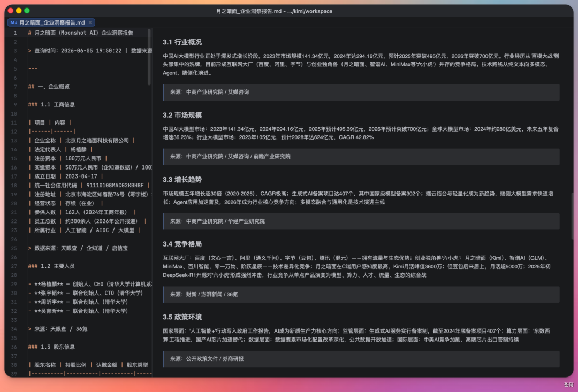
Task: Select the 月之暗面_企业洞察报告.md editor tab
Action: 51,22
